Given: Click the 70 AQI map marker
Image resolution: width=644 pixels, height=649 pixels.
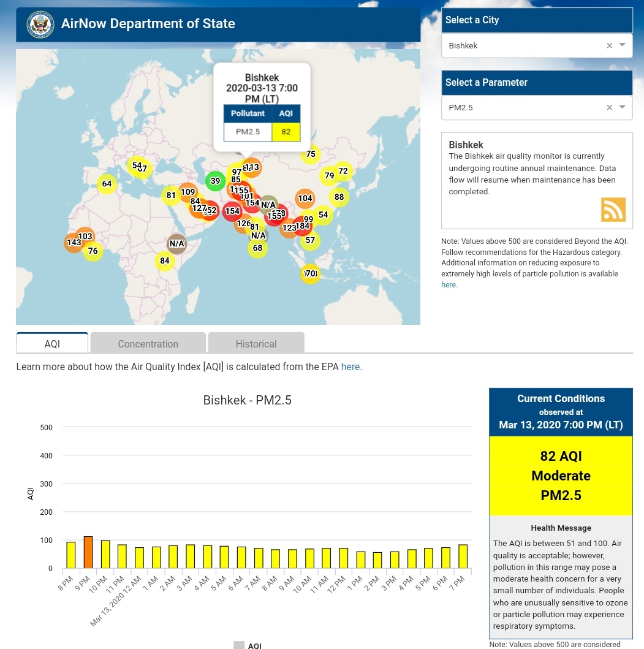Looking at the screenshot, I should coord(311,273).
